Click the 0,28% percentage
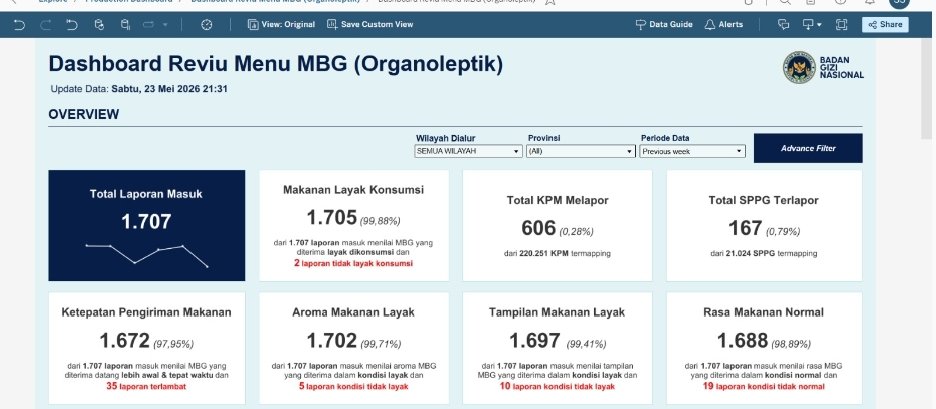Image resolution: width=936 pixels, height=409 pixels. [576, 232]
